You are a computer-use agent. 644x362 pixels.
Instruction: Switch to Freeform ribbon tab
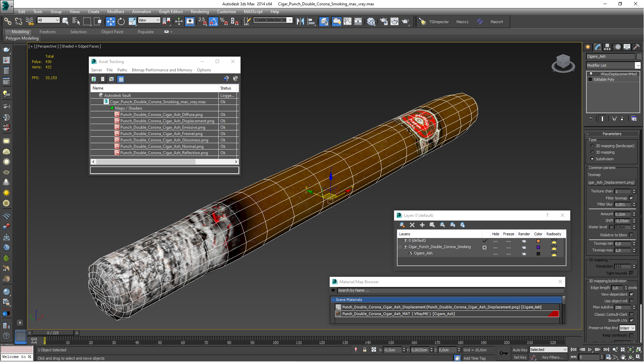(47, 32)
